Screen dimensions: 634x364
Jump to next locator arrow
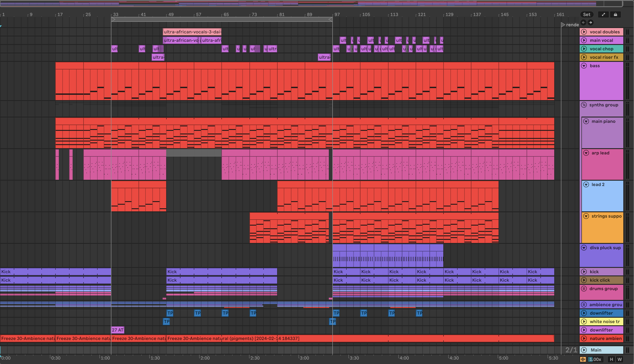[x=590, y=22]
